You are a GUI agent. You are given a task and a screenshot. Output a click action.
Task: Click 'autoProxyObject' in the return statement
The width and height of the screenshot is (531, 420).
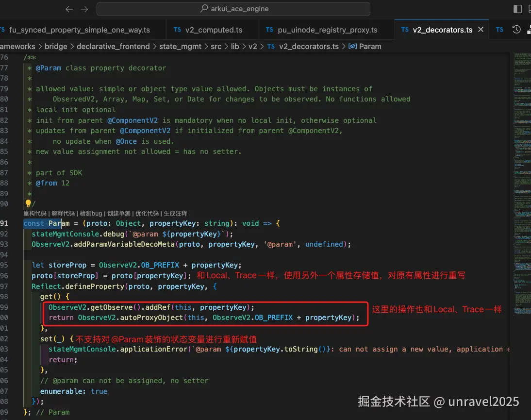(151, 318)
